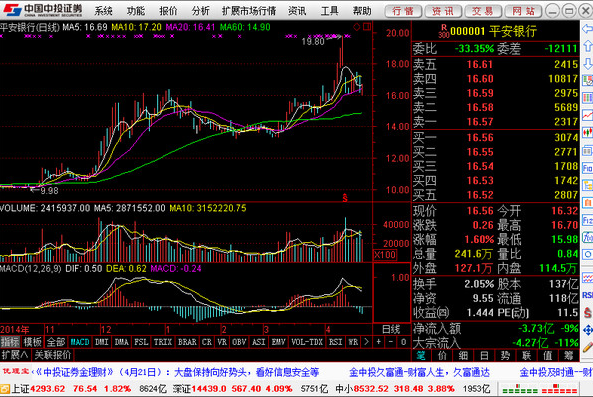Click the back arrow icon in right sidebar
593x397 pixels.
(x=587, y=29)
